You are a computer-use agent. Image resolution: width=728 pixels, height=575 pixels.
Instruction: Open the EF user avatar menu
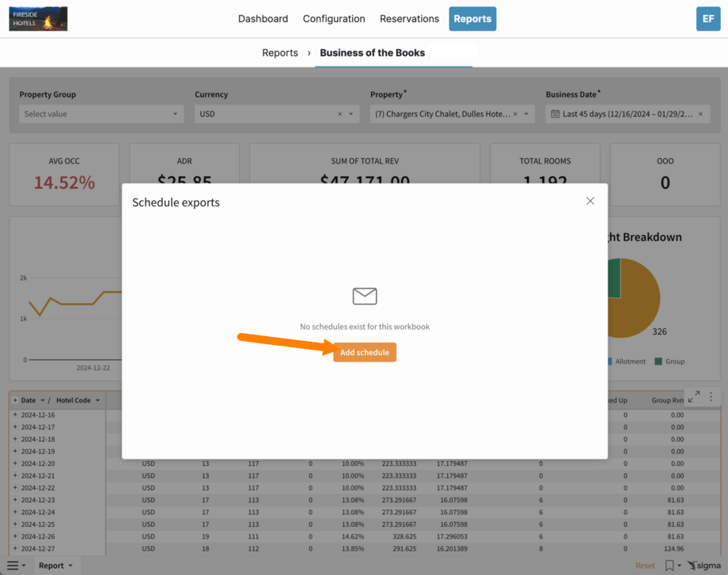tap(708, 18)
